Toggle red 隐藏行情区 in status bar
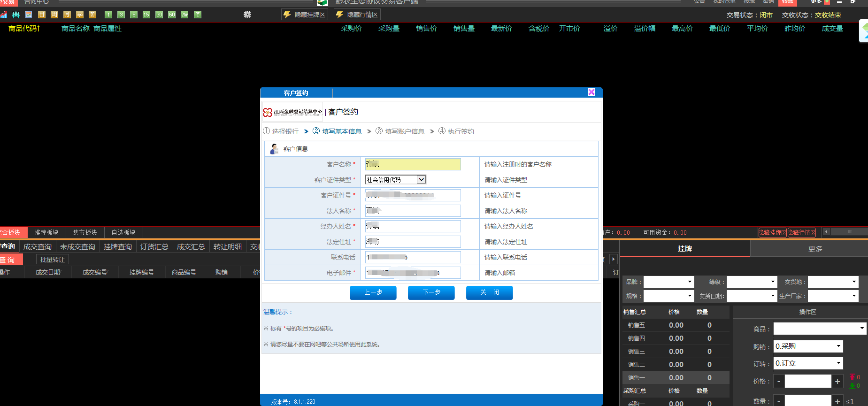This screenshot has width=868, height=406. pos(802,232)
